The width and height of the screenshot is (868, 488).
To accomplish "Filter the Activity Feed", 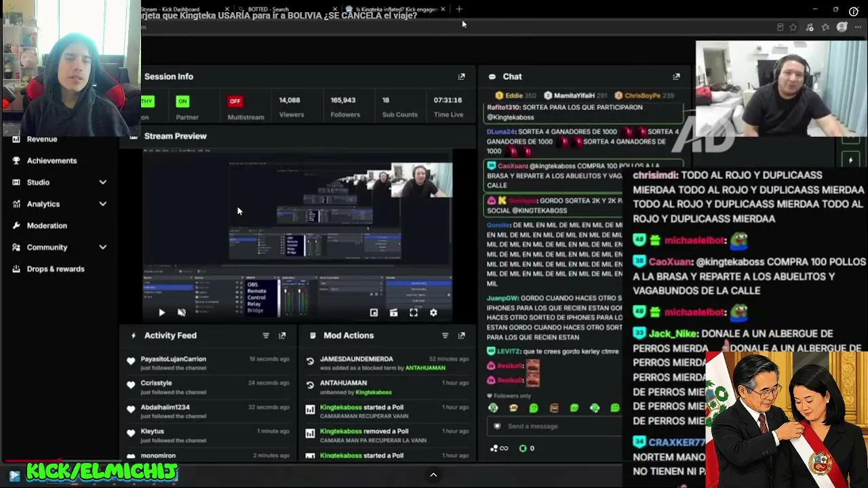I will click(266, 335).
